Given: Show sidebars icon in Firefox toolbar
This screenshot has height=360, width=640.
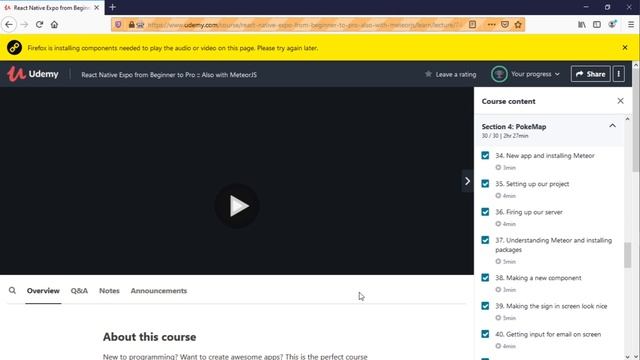Looking at the screenshot, I should 597,24.
